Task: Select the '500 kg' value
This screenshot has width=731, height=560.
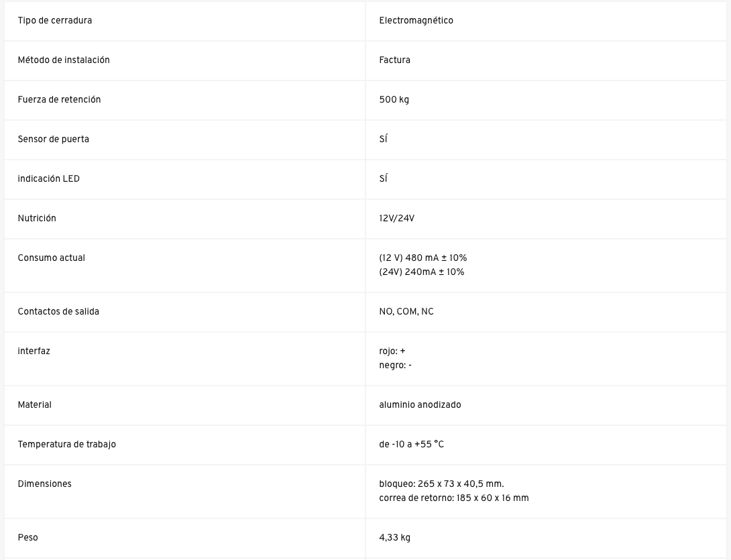Action: point(394,100)
